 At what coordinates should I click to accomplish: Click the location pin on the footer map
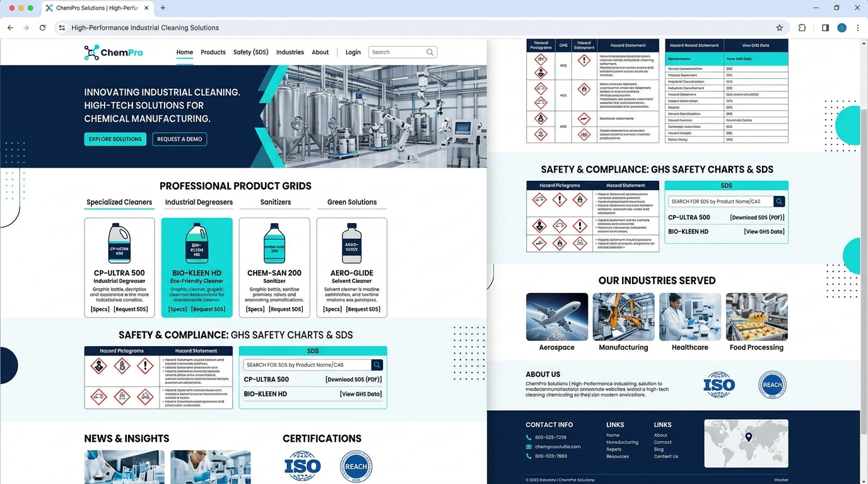tap(749, 437)
